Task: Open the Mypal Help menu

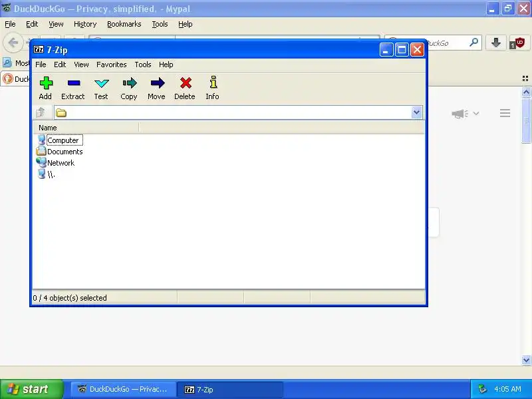Action: 186,24
